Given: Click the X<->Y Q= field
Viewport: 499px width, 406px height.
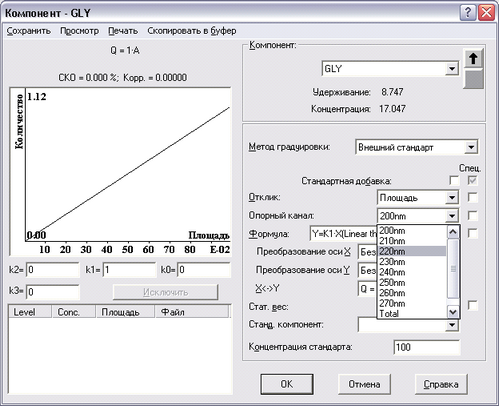Looking at the screenshot, I should 368,289.
